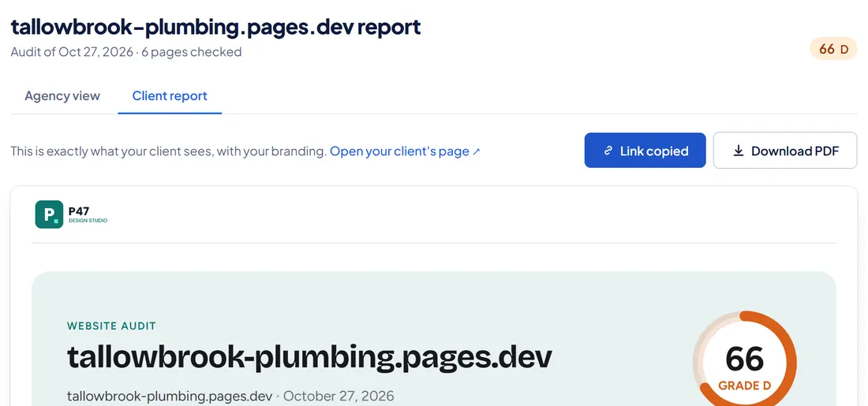Switch to the Agency view tab
Image resolution: width=868 pixels, height=406 pixels.
coord(62,95)
